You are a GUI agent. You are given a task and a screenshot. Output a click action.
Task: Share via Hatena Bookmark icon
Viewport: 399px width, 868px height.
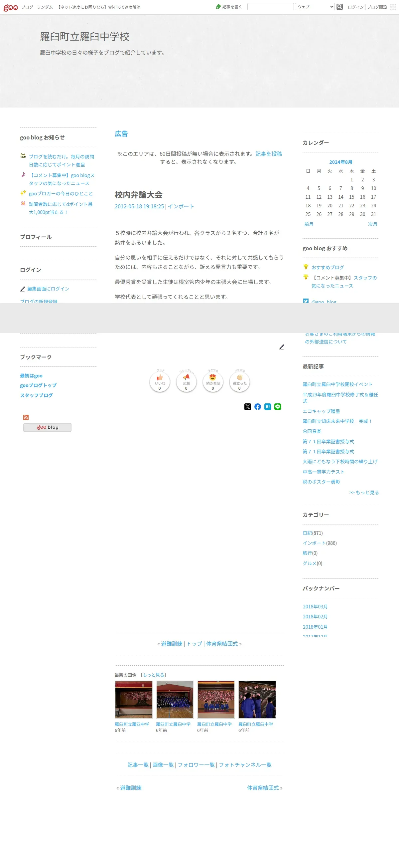268,407
